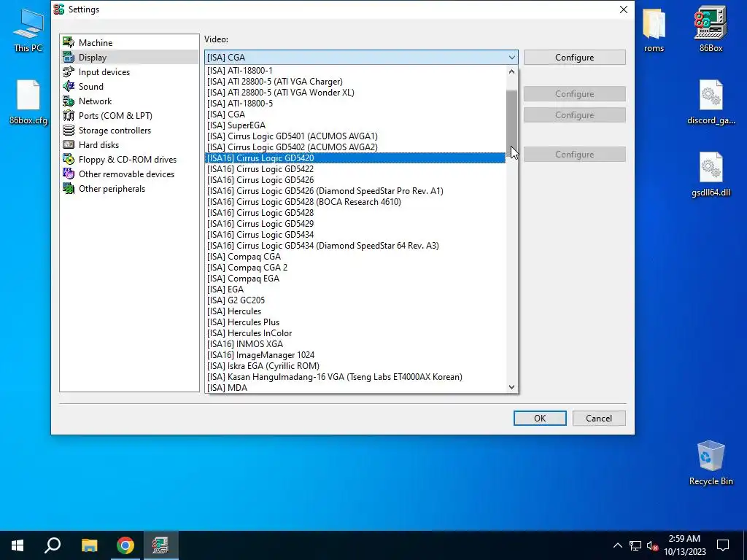This screenshot has width=747, height=560.
Task: Open the Windows Start menu
Action: (18, 545)
